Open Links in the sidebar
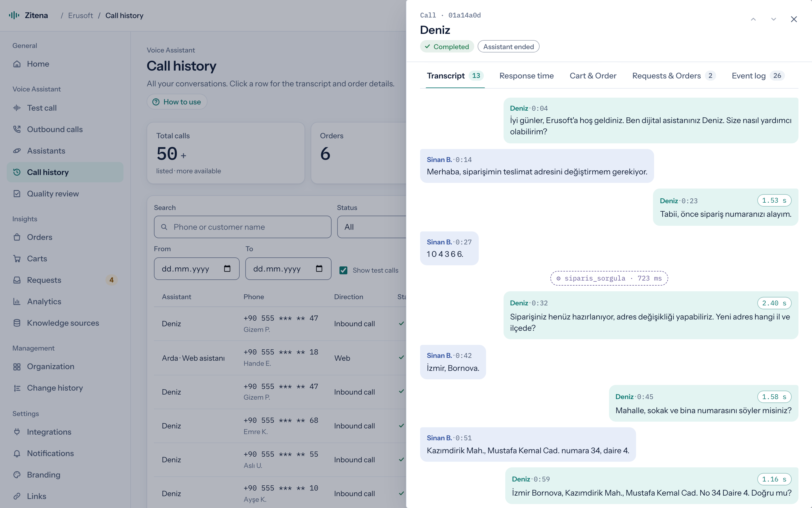Viewport: 812px width, 508px height. pyautogui.click(x=65, y=497)
